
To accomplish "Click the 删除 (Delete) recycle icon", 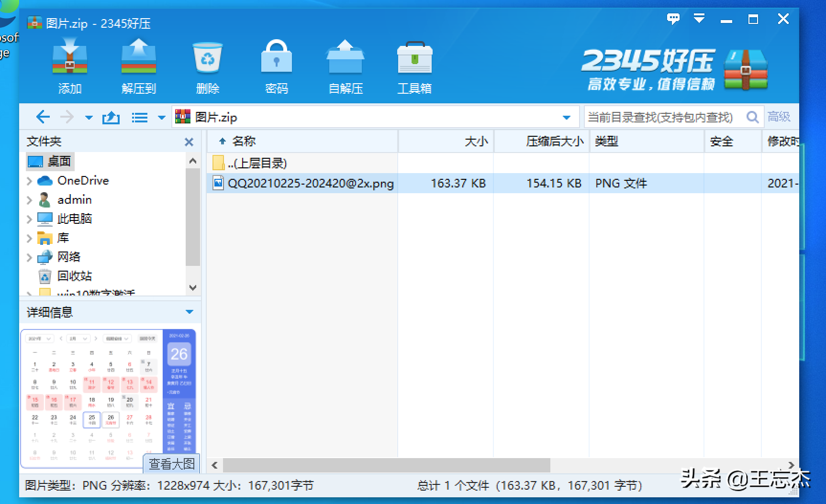I will [208, 67].
